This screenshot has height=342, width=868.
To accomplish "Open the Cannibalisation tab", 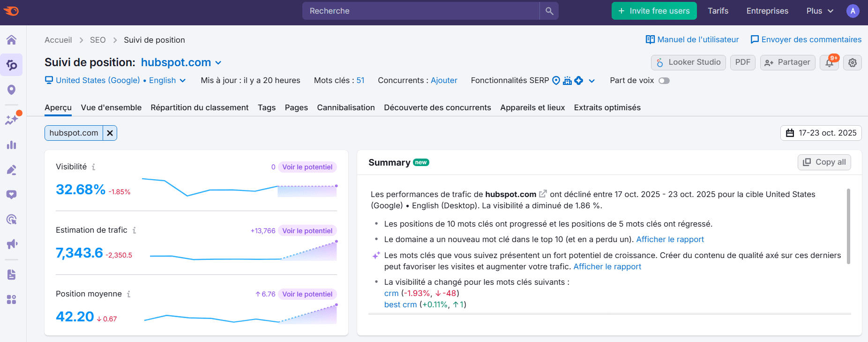I will point(346,108).
